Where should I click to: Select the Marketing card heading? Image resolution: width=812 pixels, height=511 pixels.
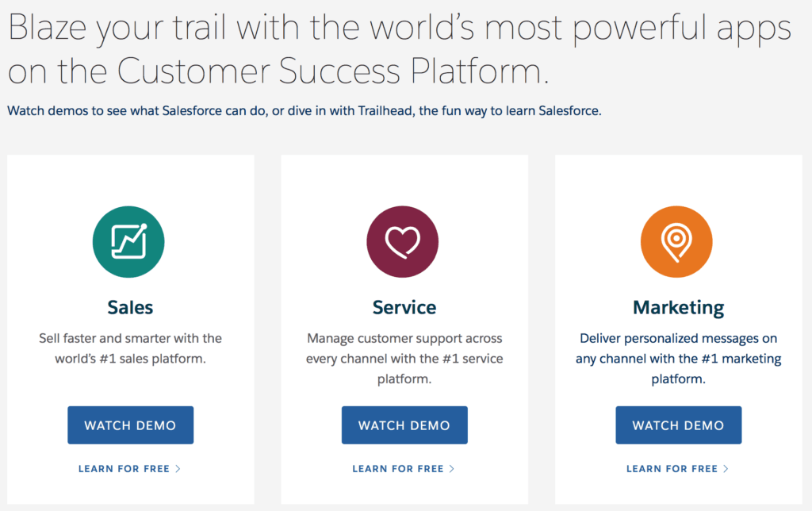(x=678, y=308)
